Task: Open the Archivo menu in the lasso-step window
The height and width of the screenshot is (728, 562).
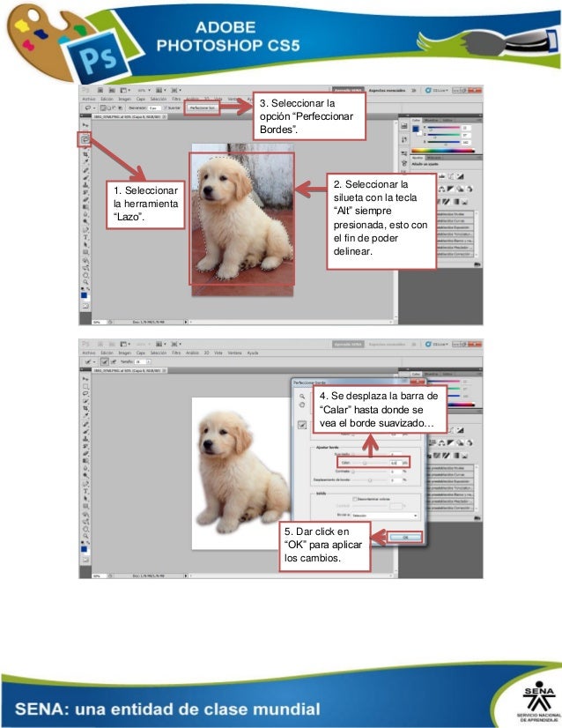Action: pyautogui.click(x=89, y=100)
